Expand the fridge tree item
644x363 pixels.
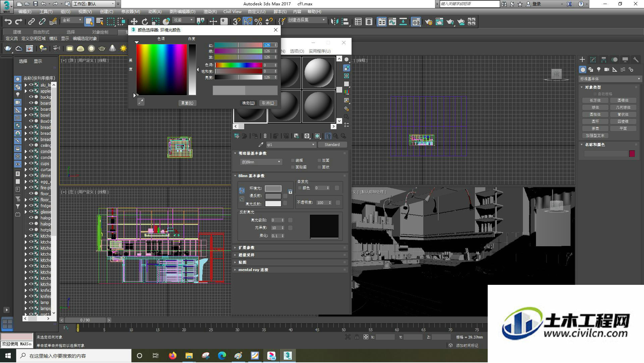point(26,206)
